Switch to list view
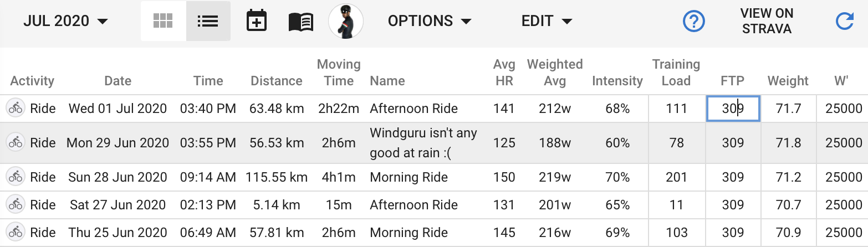 click(x=208, y=21)
